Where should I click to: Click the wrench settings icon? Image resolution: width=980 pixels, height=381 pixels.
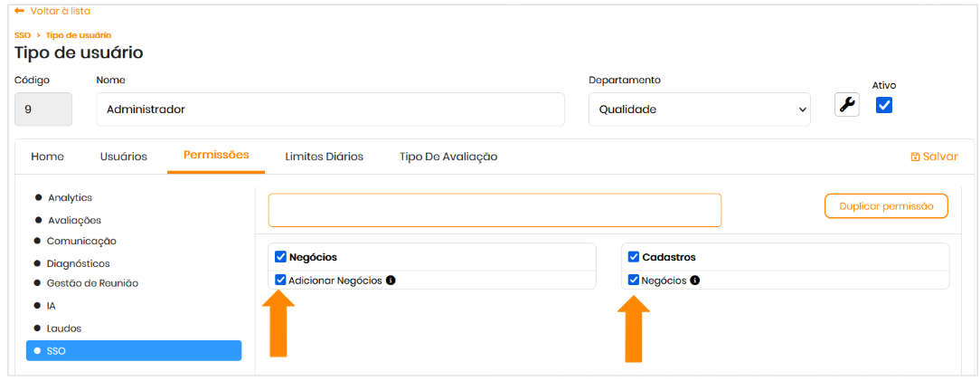point(847,105)
